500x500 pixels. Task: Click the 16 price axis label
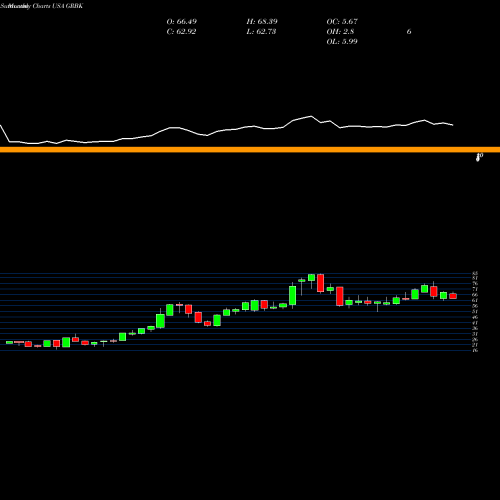pyautogui.click(x=475, y=350)
